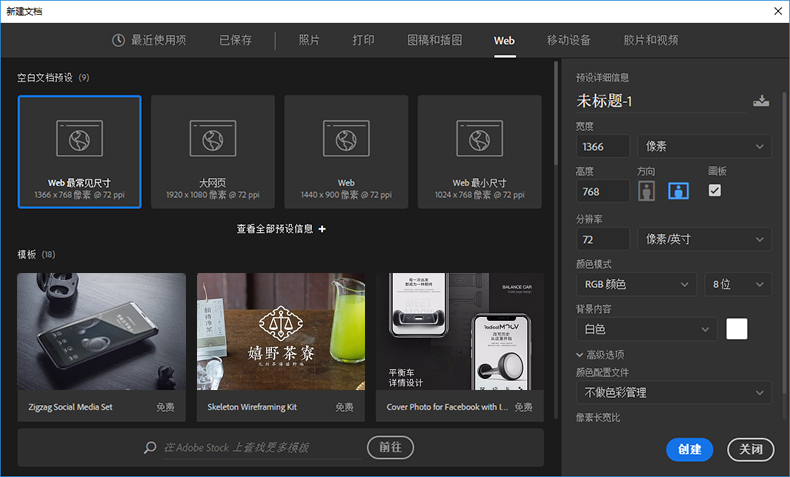Viewport: 790px width, 477px height.
Task: Open the 8 位 bit depth dropdown
Action: click(x=738, y=284)
